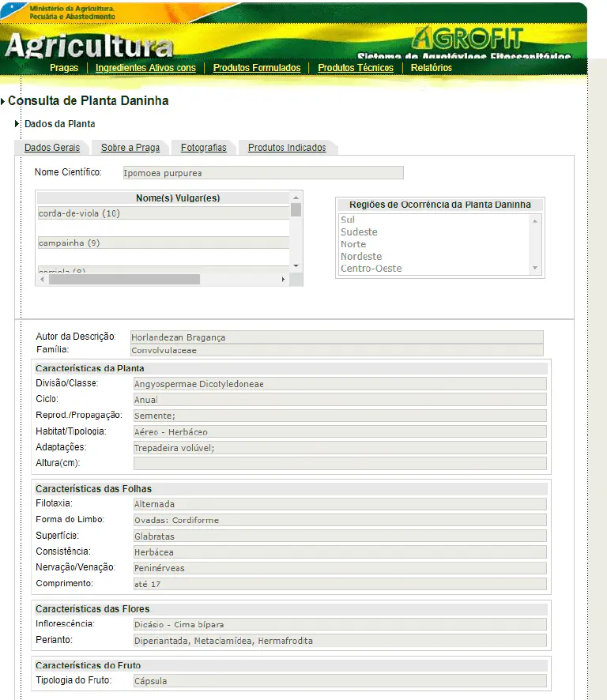Click down arrow of regions list scrollbar
Image resolution: width=607 pixels, height=700 pixels.
point(534,268)
